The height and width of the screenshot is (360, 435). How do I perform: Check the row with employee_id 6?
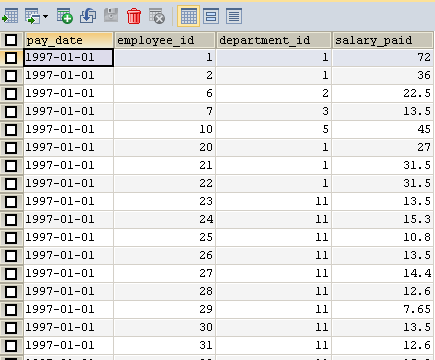[x=11, y=94]
